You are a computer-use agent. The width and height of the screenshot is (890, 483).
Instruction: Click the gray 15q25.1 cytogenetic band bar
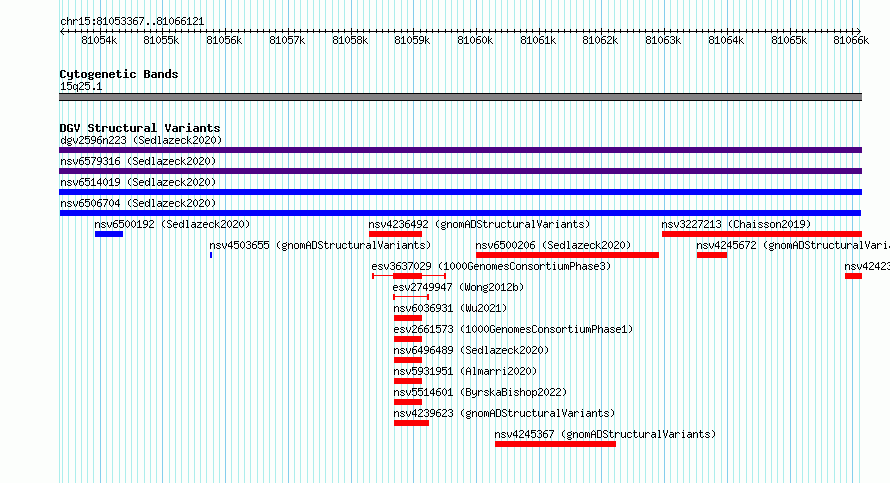[460, 97]
